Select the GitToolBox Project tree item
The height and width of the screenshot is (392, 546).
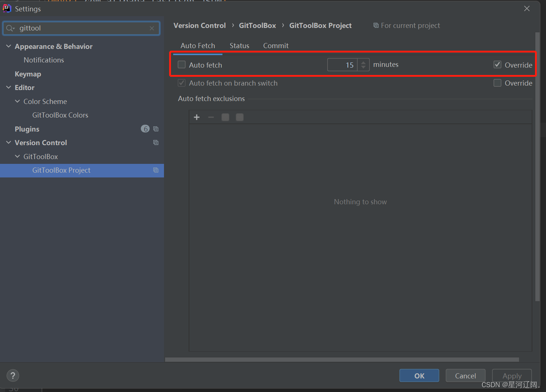point(82,170)
